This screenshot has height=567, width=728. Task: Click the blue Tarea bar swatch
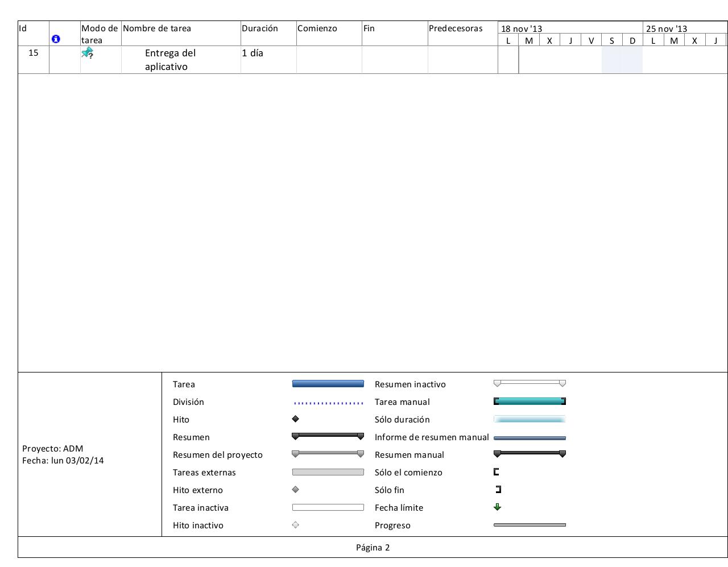[328, 384]
